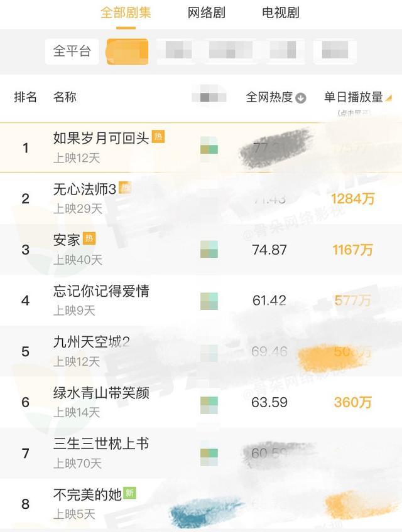Open the 九州天空城2 drama entry
This screenshot has width=402, height=532.
92,343
